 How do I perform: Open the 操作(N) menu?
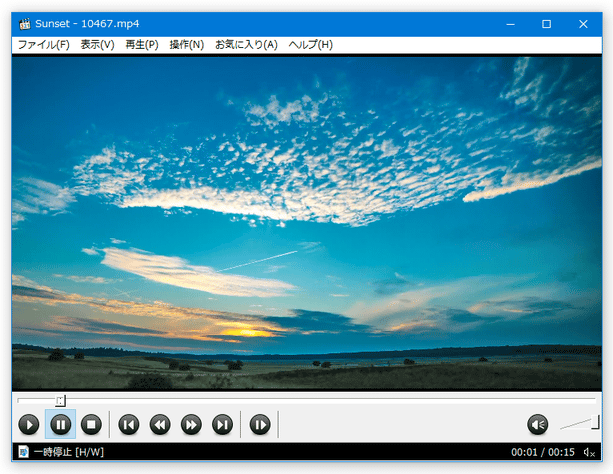pos(186,45)
